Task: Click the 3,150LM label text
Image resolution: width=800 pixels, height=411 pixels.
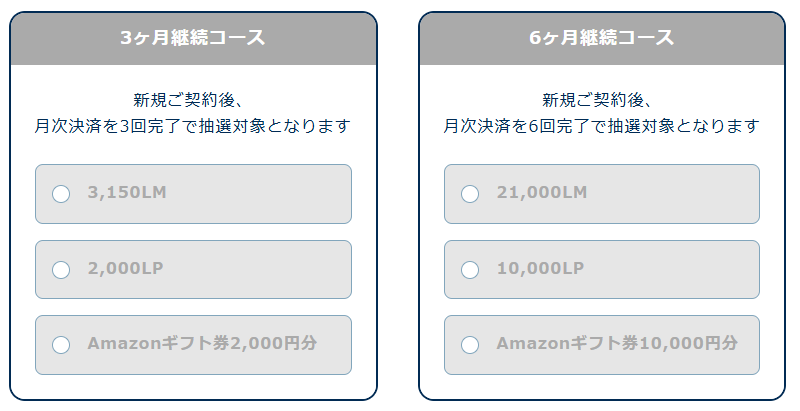Action: click(125, 193)
